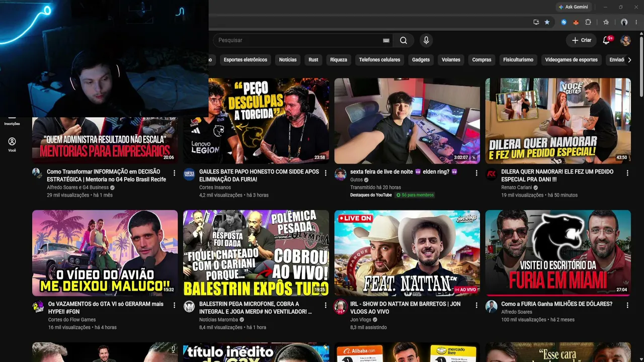Open Inscrições in the sidebar
Image resolution: width=644 pixels, height=362 pixels.
[12, 121]
